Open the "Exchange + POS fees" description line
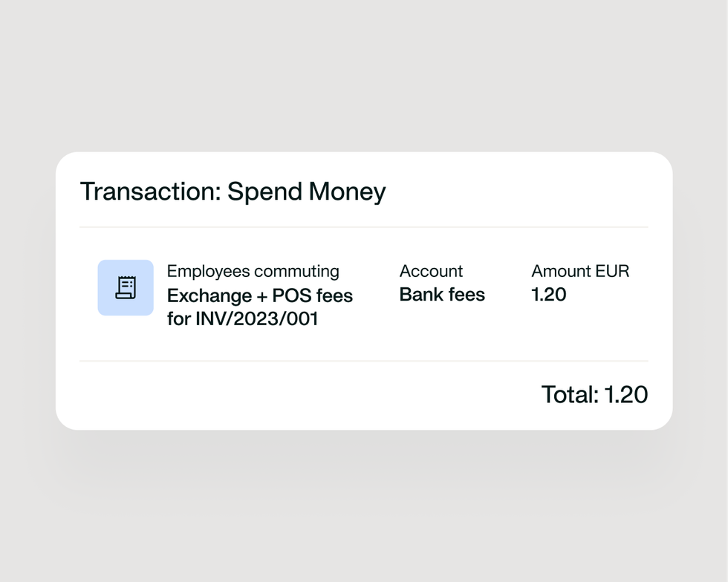 (x=259, y=295)
